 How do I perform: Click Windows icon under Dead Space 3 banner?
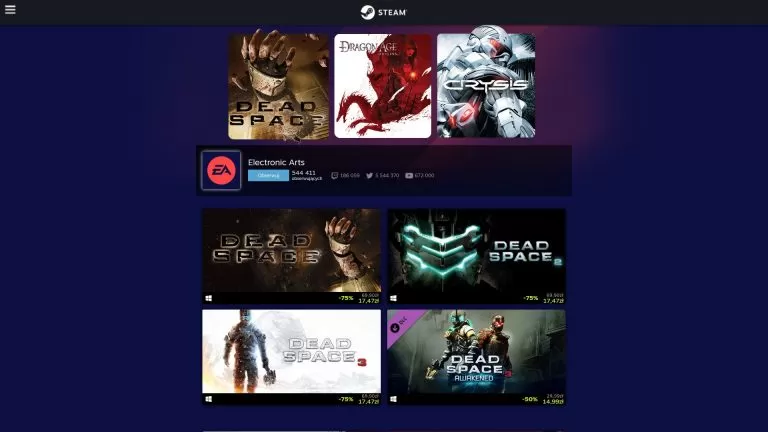tap(209, 399)
